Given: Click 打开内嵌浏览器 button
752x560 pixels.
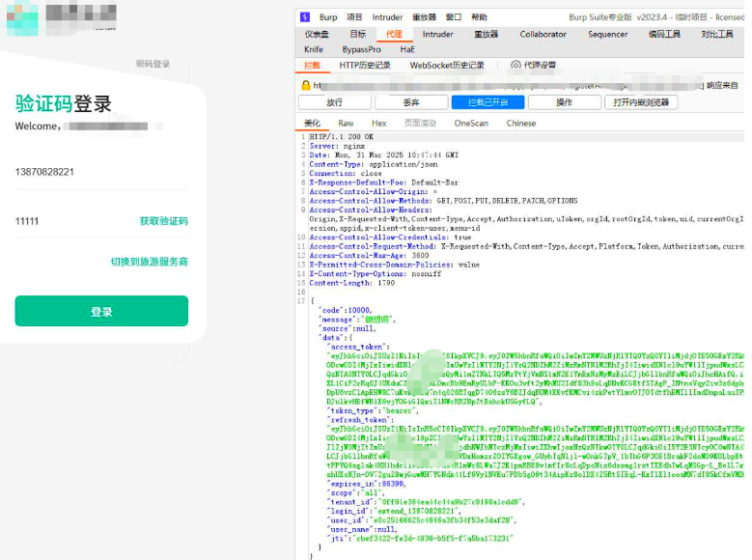Looking at the screenshot, I should pos(641,102).
